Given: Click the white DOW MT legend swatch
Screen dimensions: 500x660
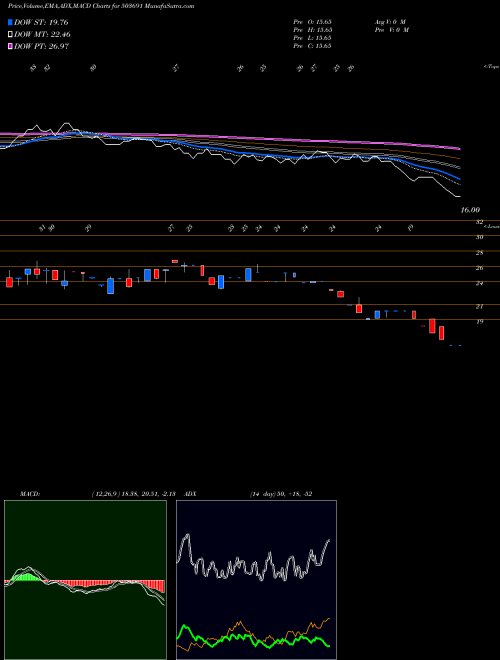Looking at the screenshot, I should [x=10, y=35].
